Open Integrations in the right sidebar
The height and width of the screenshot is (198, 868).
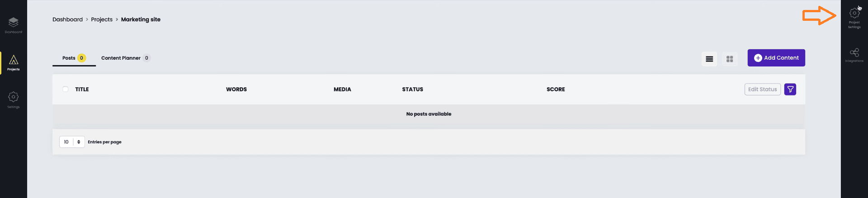click(x=854, y=55)
